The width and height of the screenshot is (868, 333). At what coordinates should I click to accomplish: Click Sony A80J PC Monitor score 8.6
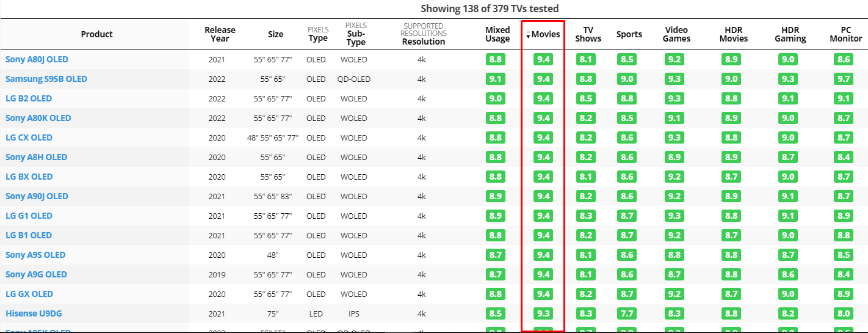point(844,59)
